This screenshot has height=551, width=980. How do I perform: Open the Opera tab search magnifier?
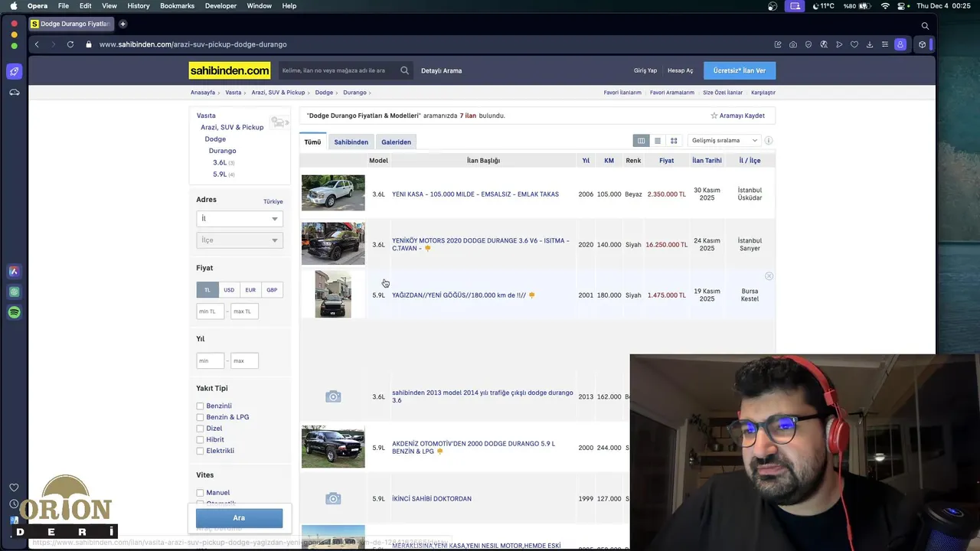tap(925, 25)
